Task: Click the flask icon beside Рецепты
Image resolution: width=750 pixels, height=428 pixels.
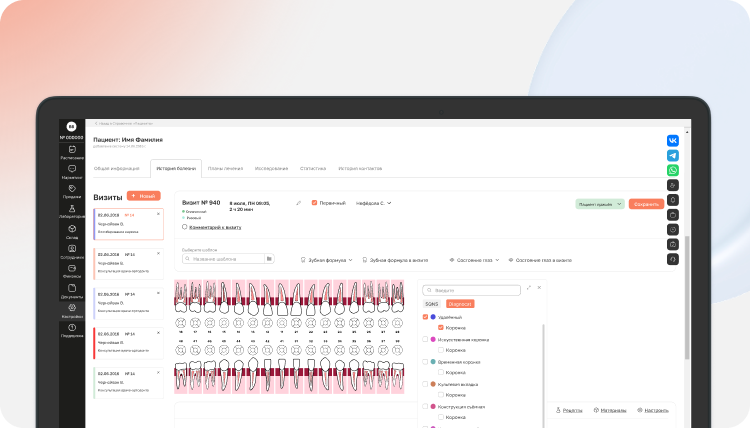Action: click(558, 410)
